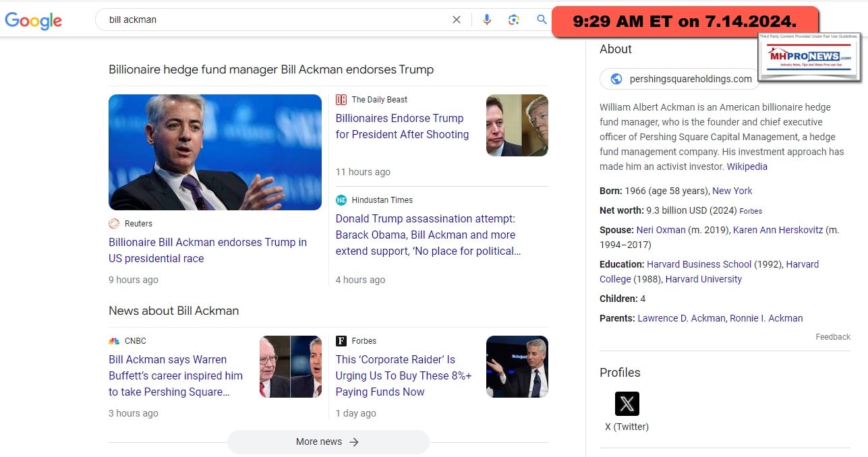Click parent link Ronnie I. Ackman
The height and width of the screenshot is (457, 868).
pos(766,318)
